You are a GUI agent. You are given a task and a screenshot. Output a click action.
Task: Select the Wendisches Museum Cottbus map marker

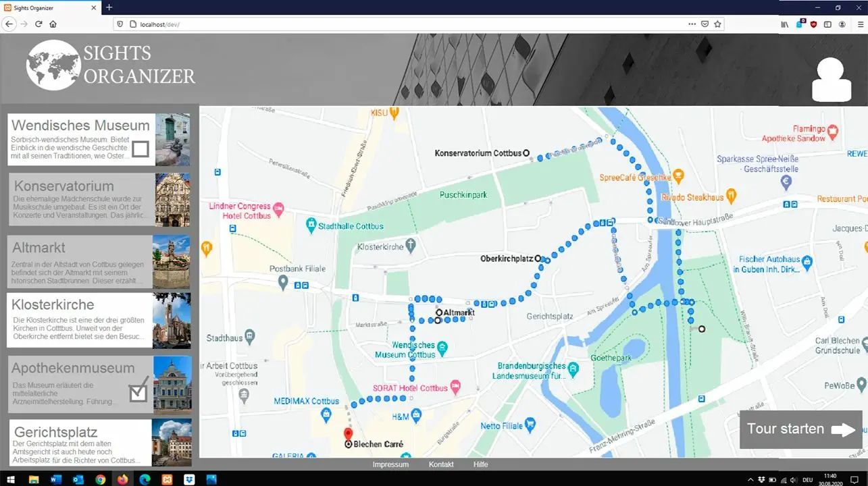click(x=442, y=349)
